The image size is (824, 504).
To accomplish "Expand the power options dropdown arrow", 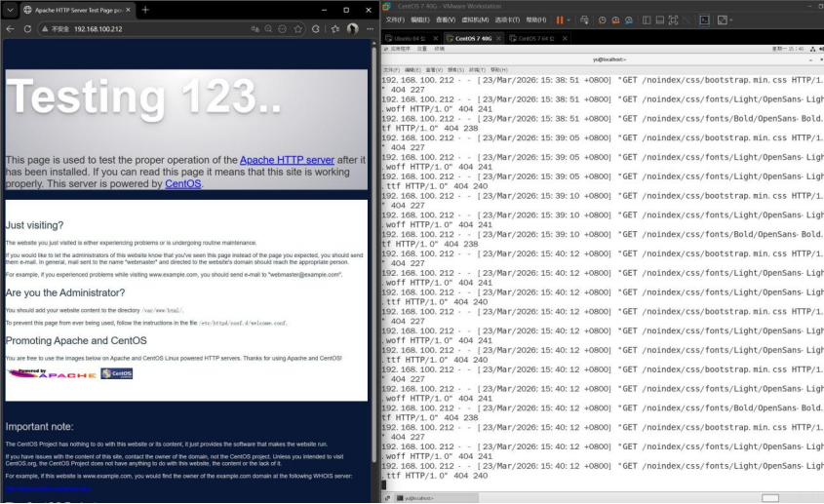I will 569,20.
